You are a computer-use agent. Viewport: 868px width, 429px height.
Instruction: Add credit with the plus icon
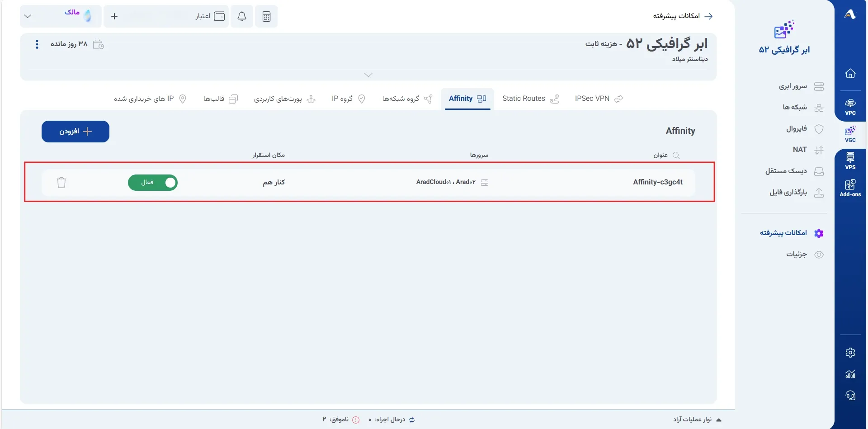click(x=114, y=16)
